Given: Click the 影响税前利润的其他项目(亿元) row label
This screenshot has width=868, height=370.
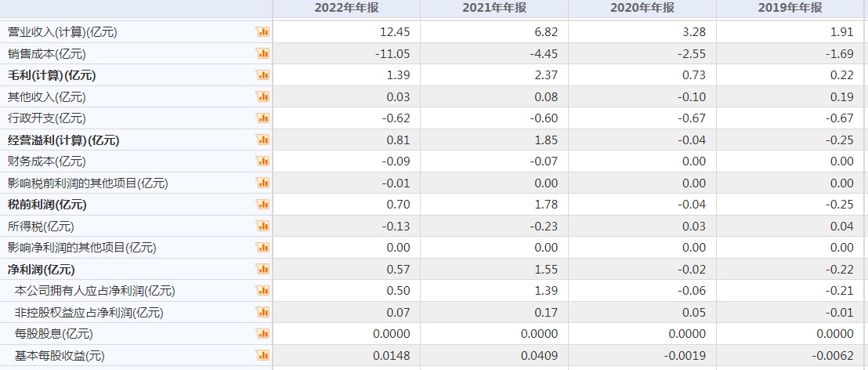Looking at the screenshot, I should click(88, 183).
